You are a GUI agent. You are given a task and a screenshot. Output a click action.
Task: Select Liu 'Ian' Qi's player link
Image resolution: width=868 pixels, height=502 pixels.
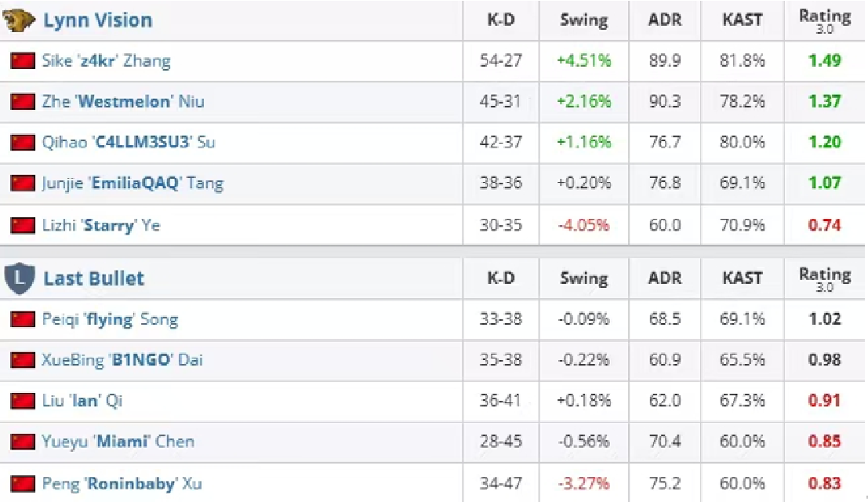click(x=82, y=401)
